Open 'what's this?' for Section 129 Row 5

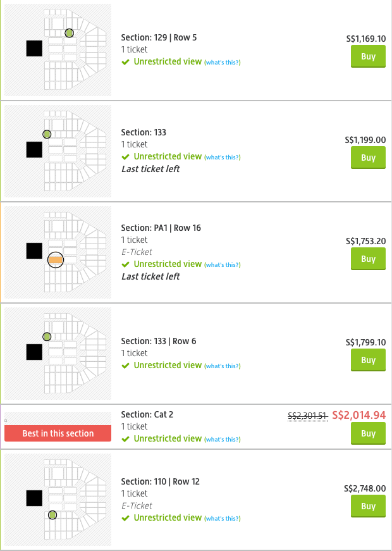pyautogui.click(x=222, y=62)
